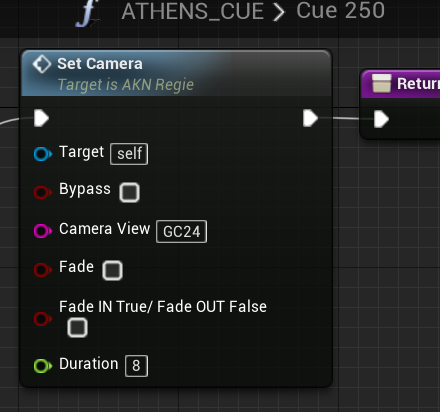Click the Camera View GC24 value field

point(181,231)
